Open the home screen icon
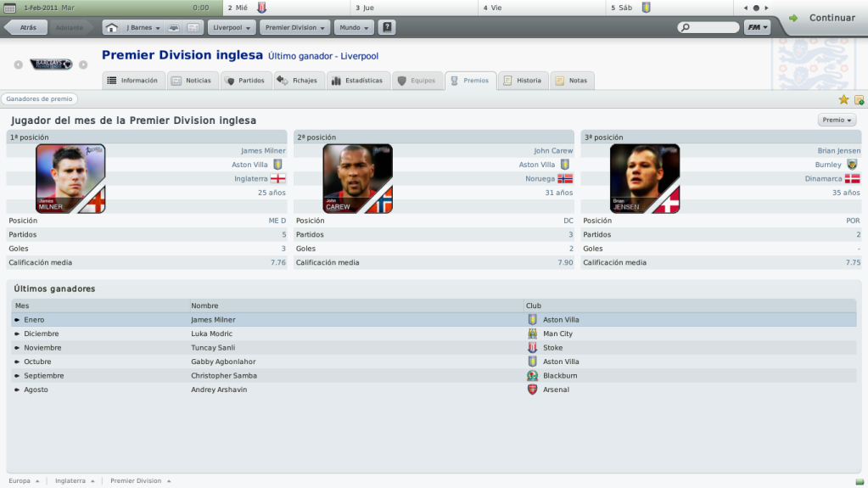868x488 pixels. [x=112, y=28]
